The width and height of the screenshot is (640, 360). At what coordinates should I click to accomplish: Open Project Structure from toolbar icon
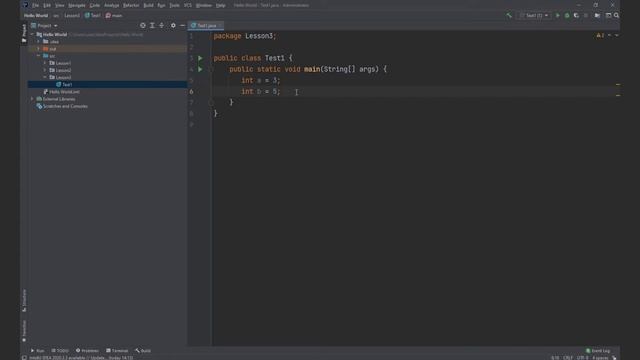tap(597, 16)
